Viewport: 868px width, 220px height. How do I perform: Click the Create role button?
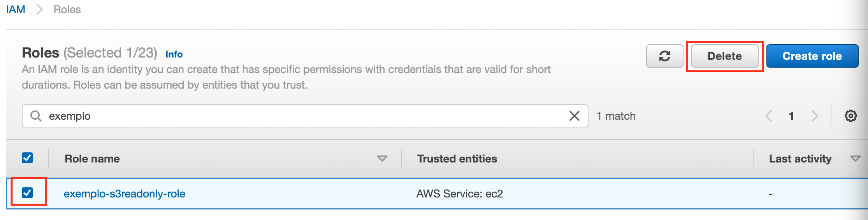812,56
